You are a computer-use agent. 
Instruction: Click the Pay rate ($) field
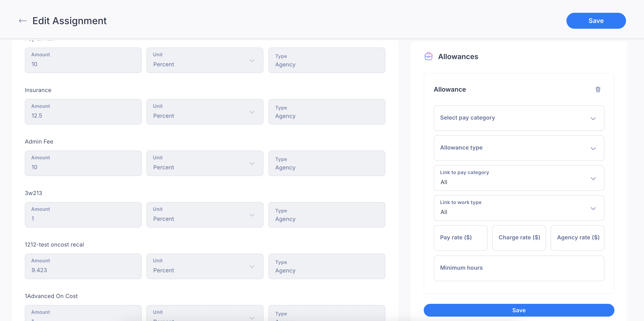coord(460,238)
